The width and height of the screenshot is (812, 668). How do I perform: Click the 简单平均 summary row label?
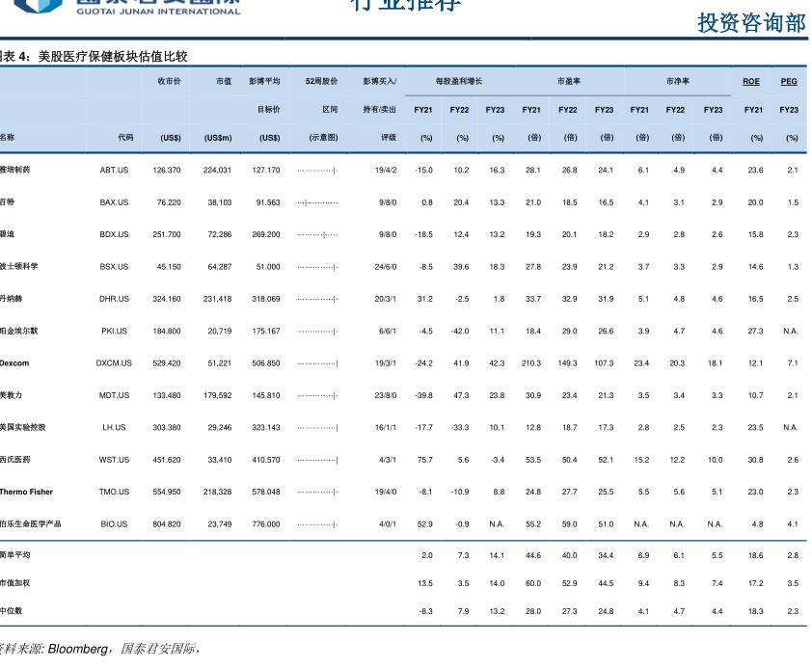14,555
